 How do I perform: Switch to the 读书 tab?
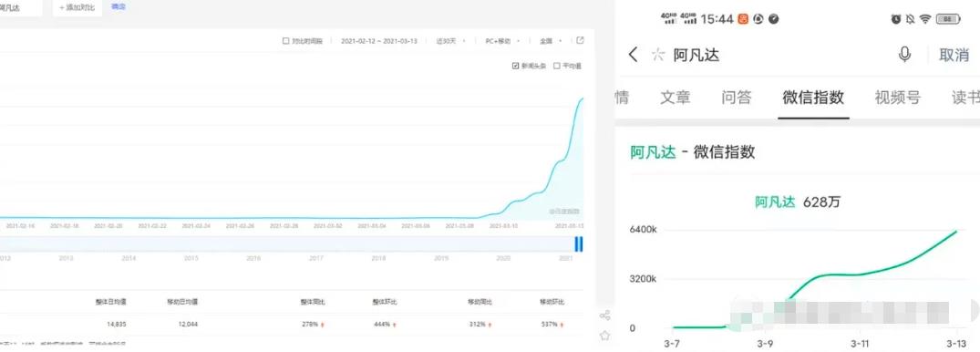tap(965, 98)
